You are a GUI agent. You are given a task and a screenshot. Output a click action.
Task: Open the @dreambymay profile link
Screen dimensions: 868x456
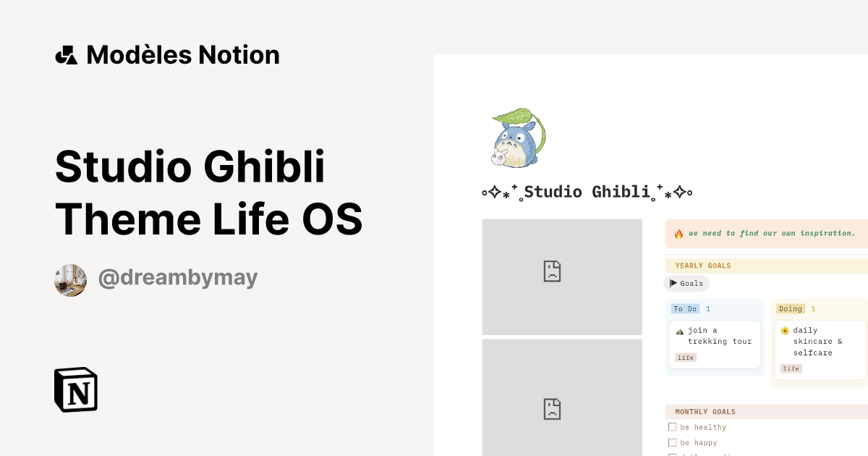[x=178, y=277]
